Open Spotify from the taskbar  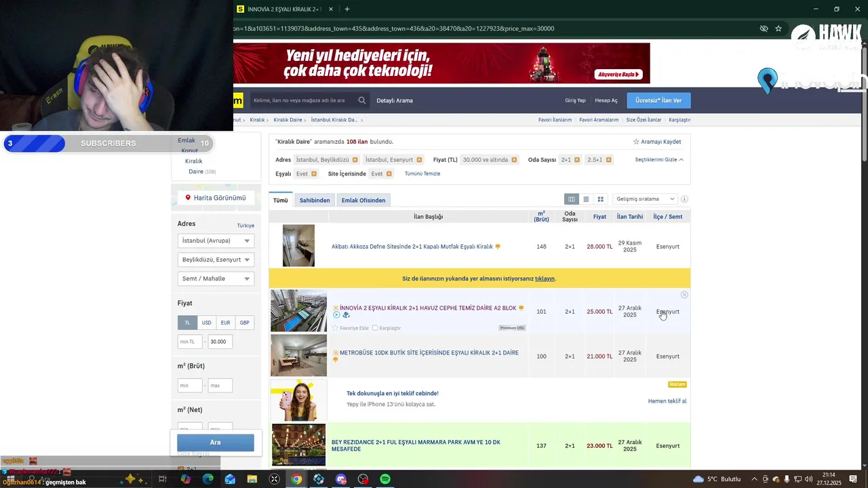[x=385, y=479]
